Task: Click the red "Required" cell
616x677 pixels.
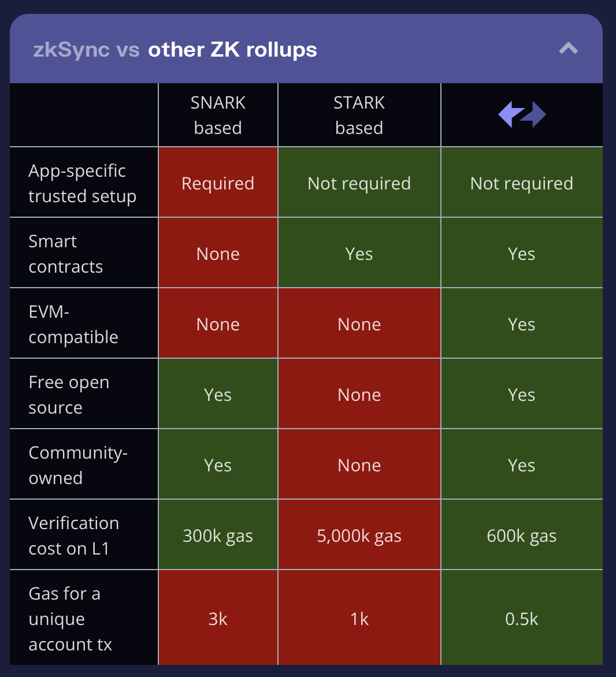Action: pos(218,183)
